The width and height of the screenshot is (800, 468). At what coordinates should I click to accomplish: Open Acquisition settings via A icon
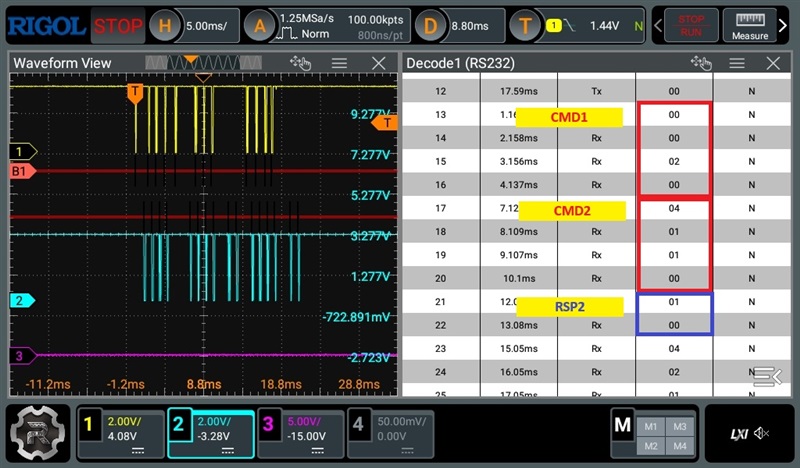tap(260, 26)
